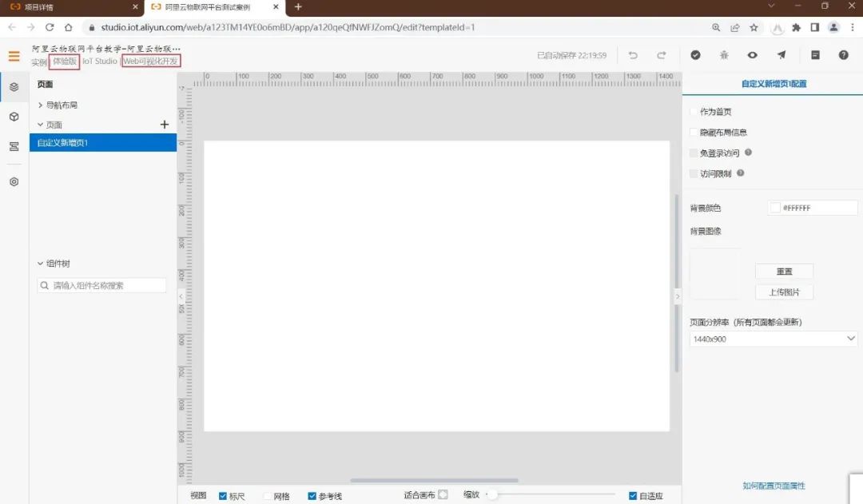Click the browser address bar URL

(x=288, y=27)
